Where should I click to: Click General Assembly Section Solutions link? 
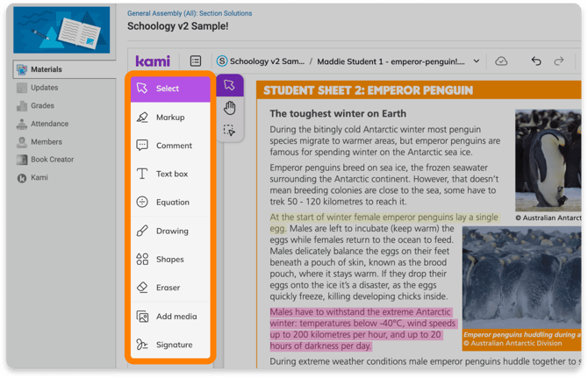pos(190,13)
